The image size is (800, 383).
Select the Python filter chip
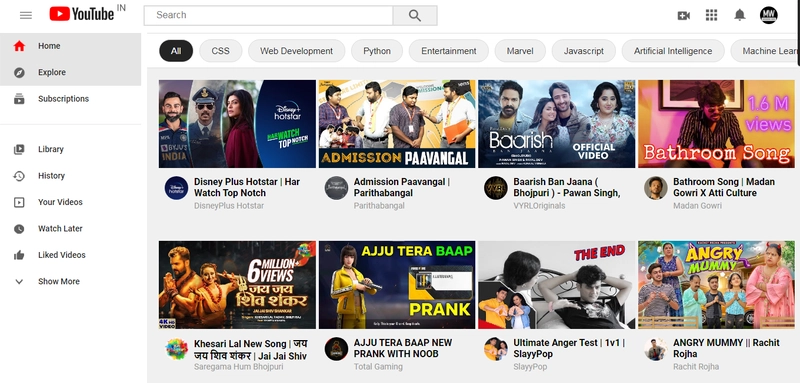(x=377, y=51)
